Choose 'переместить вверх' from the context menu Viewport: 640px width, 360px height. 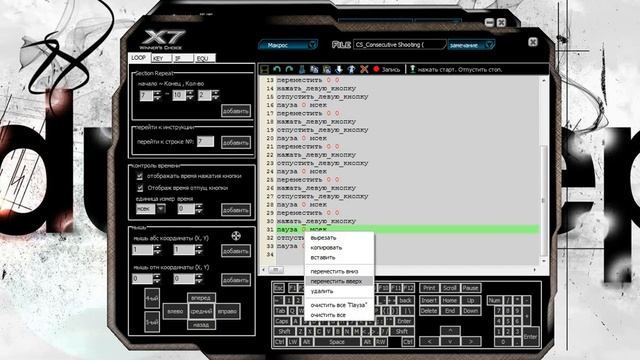(x=339, y=281)
